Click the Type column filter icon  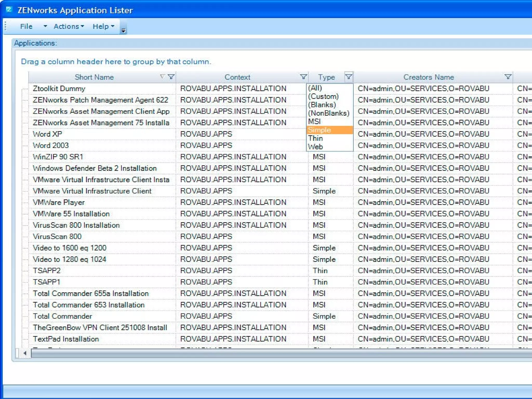348,77
